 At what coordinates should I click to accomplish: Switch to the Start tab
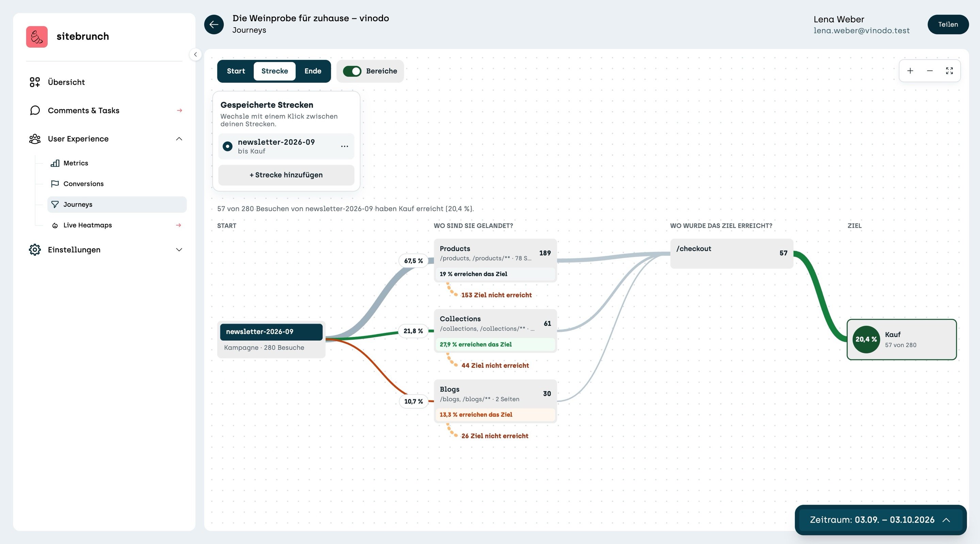pos(236,71)
